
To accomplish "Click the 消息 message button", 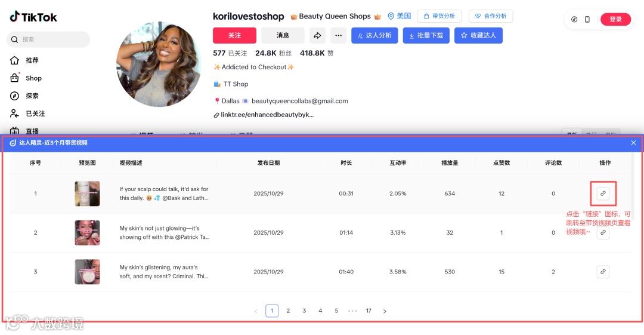I will click(x=283, y=35).
